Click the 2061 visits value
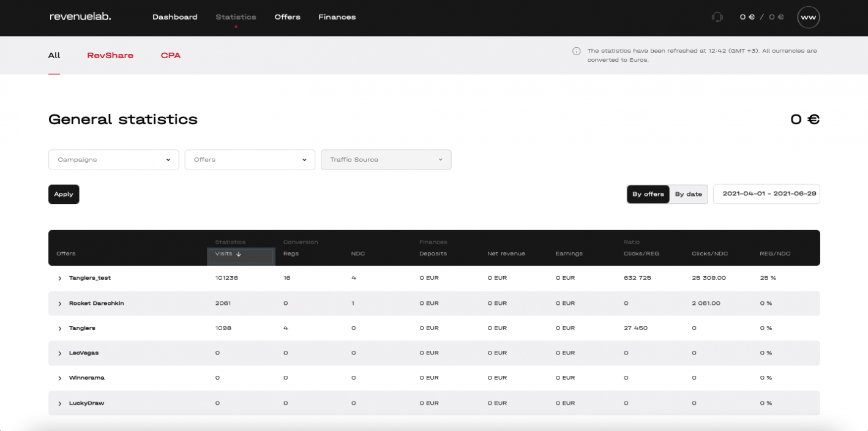This screenshot has height=431, width=868. point(223,303)
